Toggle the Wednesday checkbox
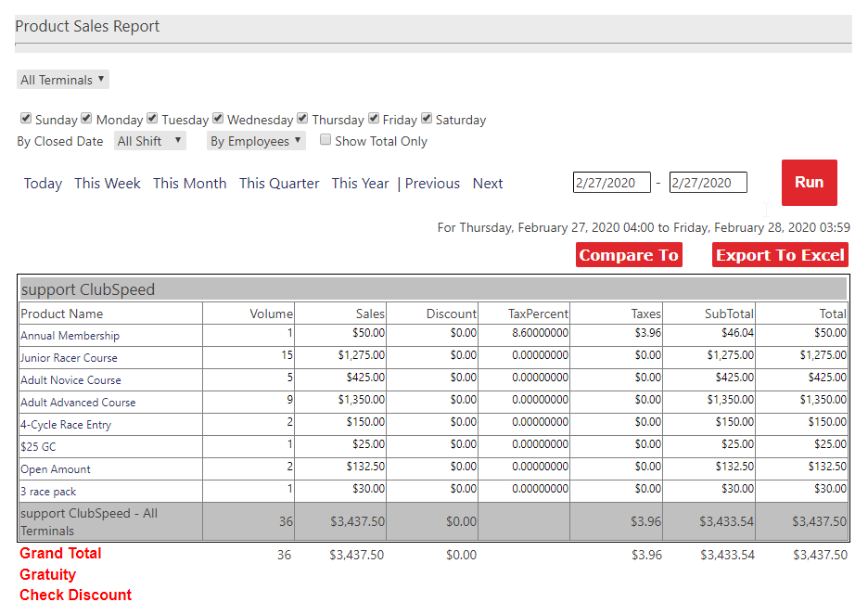Image resolution: width=868 pixels, height=615 pixels. 218,118
